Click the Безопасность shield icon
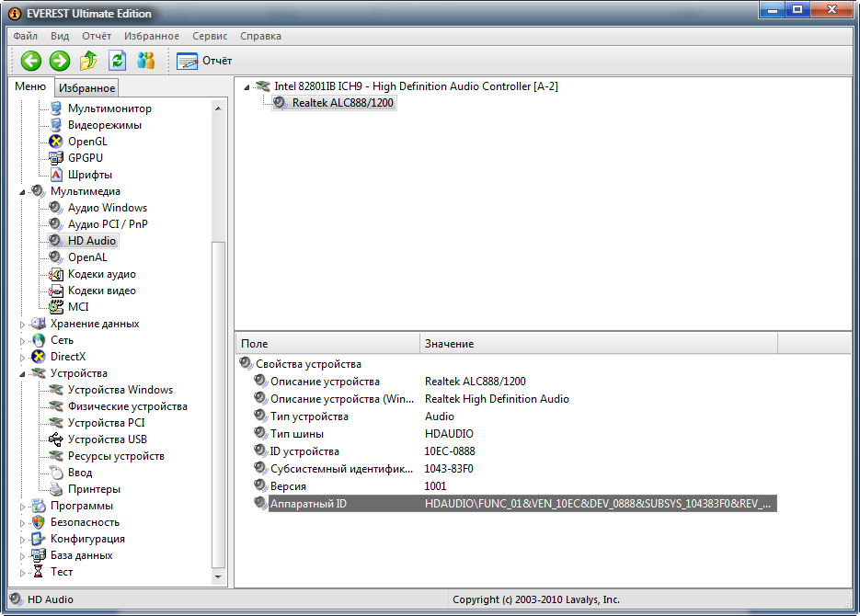 pos(39,522)
